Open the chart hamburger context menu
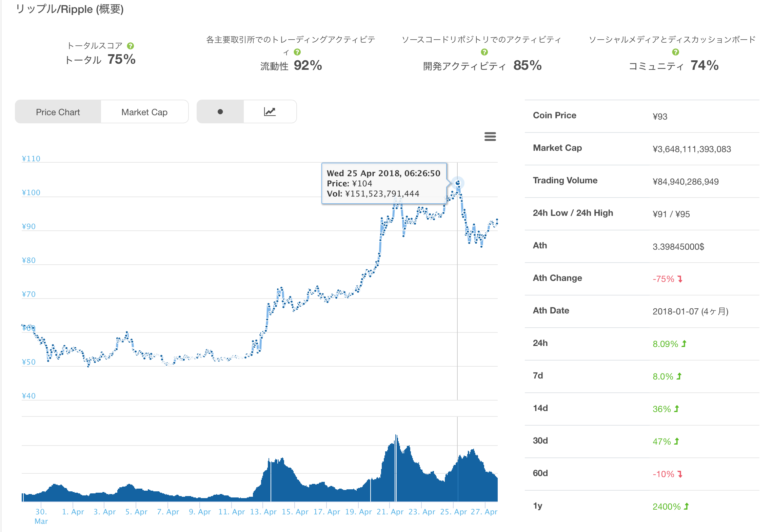Viewport: 773px width, 532px height. [490, 137]
